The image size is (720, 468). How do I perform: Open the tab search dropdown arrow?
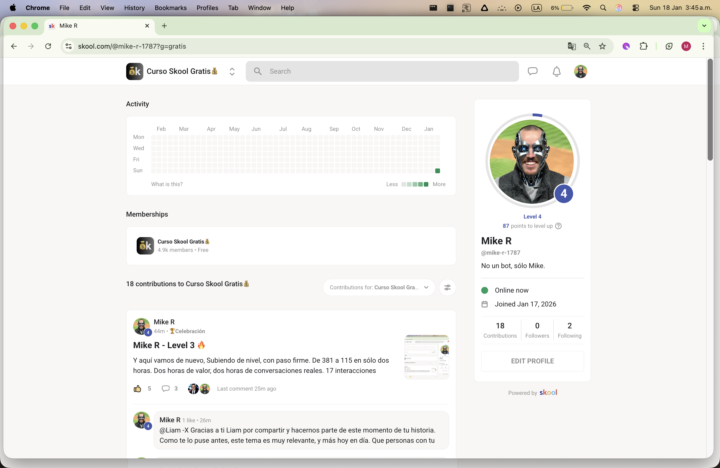tap(704, 26)
